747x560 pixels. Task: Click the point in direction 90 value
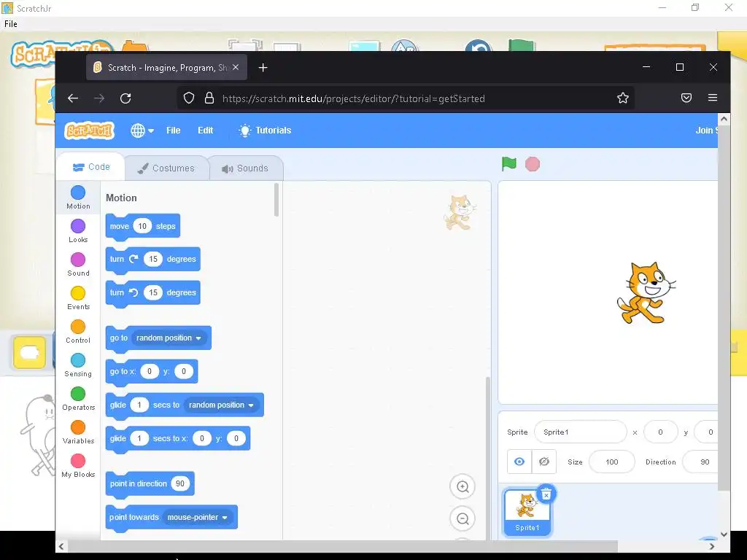[x=180, y=484]
